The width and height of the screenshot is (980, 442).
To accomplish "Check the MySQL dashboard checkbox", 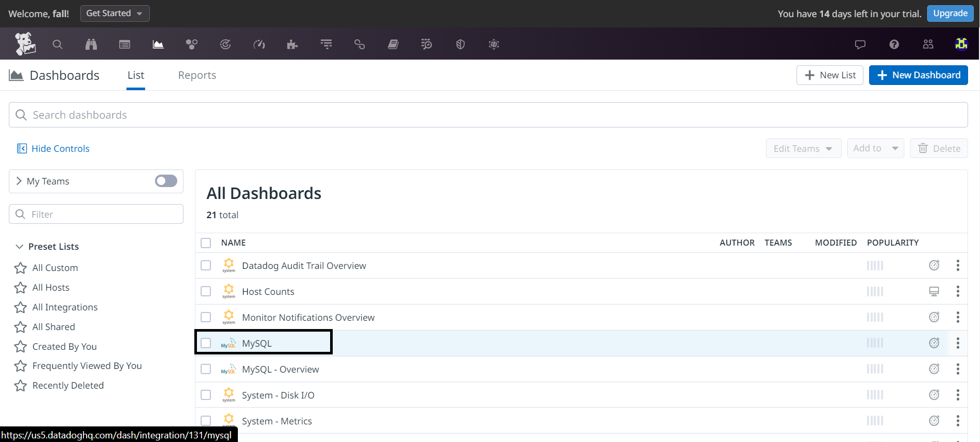I will (x=206, y=343).
